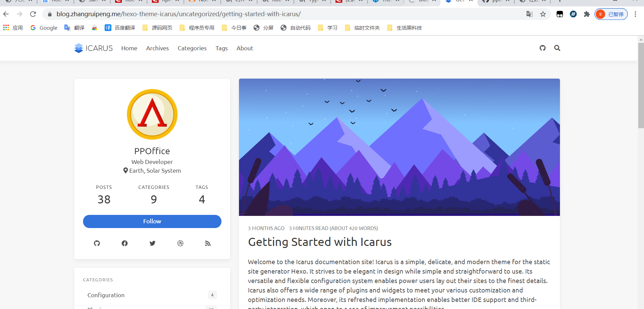Image resolution: width=644 pixels, height=309 pixels.
Task: Open the 自动代码 bookmark
Action: [296, 28]
